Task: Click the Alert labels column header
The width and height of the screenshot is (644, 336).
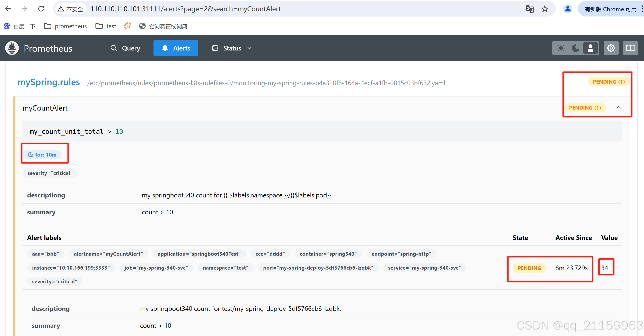Action: 44,238
